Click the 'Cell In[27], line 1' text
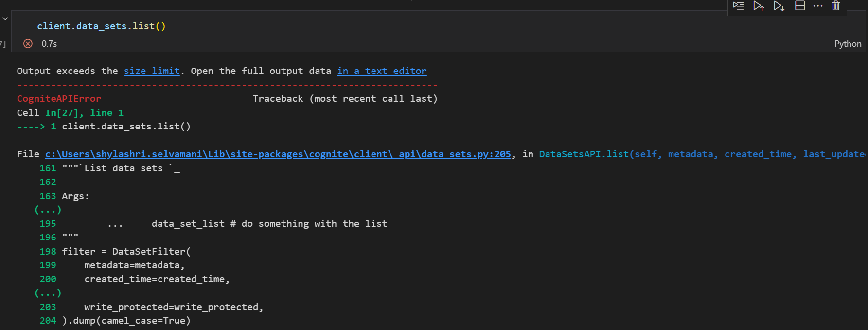Viewport: 868px width, 330px height. coord(70,113)
